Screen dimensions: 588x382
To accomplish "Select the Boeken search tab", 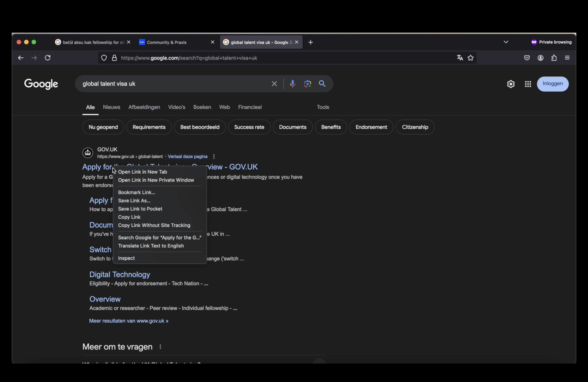I will coord(202,107).
